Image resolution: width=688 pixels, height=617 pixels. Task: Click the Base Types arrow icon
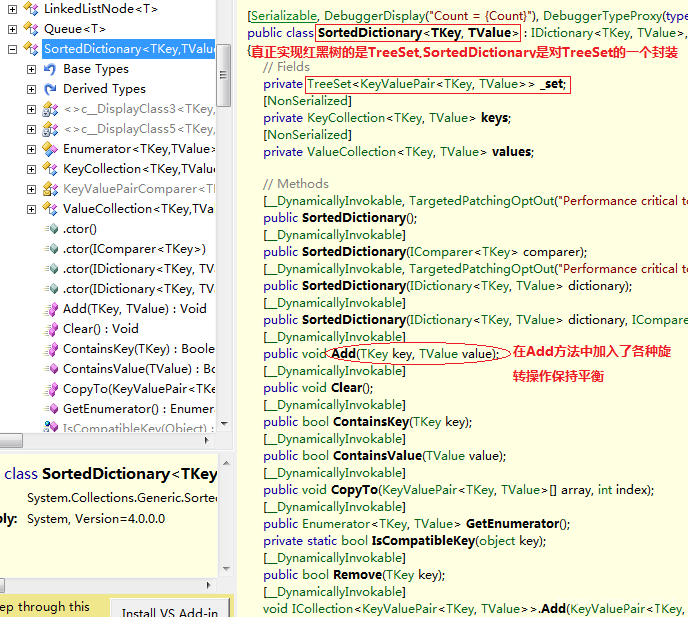point(50,69)
